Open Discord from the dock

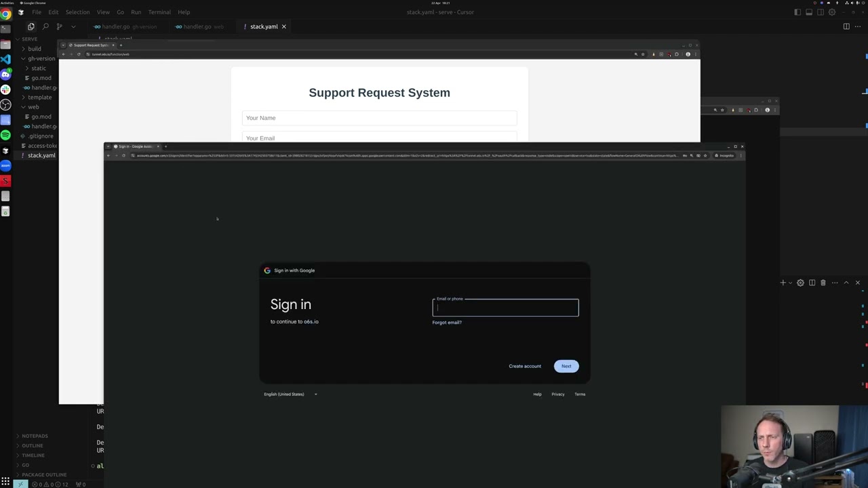5,75
